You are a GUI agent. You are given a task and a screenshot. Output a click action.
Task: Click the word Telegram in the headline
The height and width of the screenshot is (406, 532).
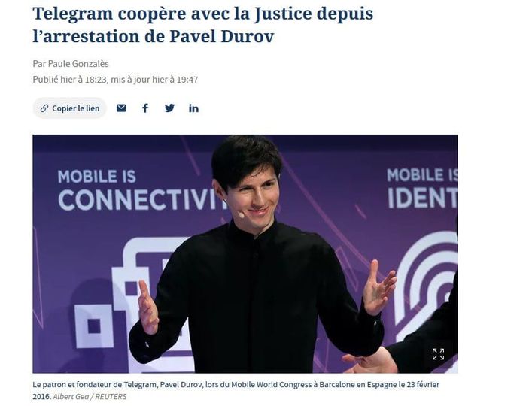pyautogui.click(x=72, y=14)
